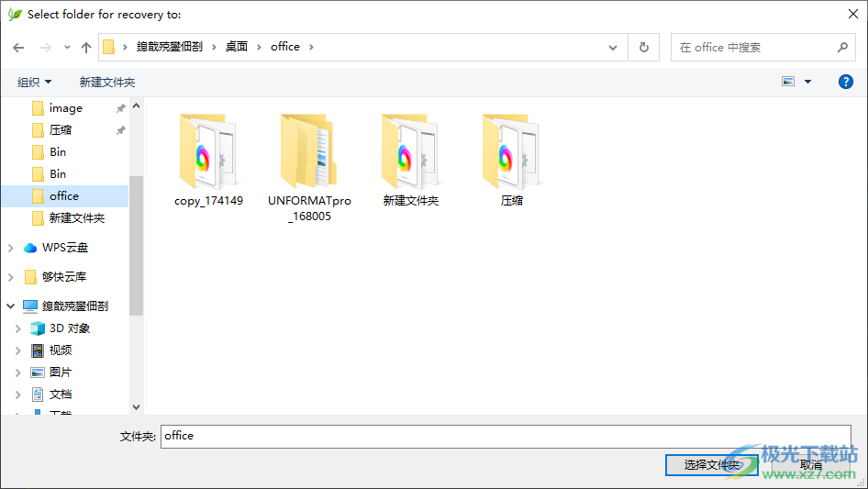Expand the 够快云库 tree node
Image resolution: width=868 pixels, height=489 pixels.
point(10,277)
